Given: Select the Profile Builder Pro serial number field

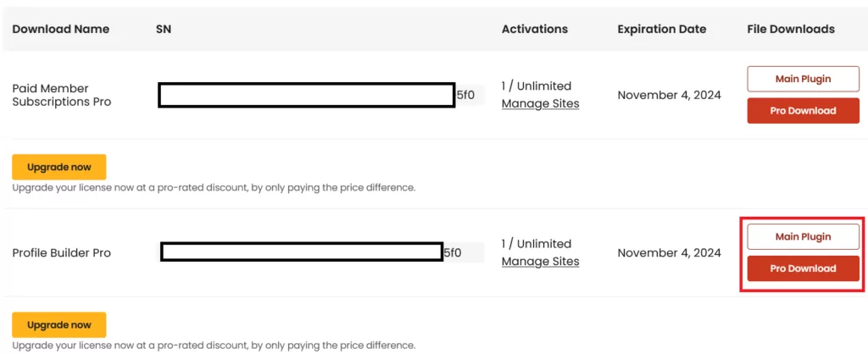Looking at the screenshot, I should 321,252.
